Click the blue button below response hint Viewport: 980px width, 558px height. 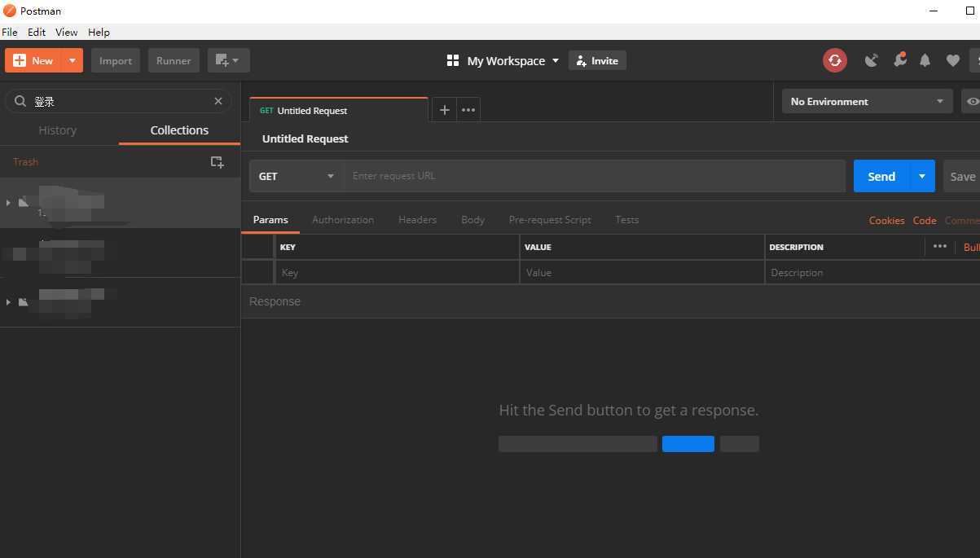[688, 444]
